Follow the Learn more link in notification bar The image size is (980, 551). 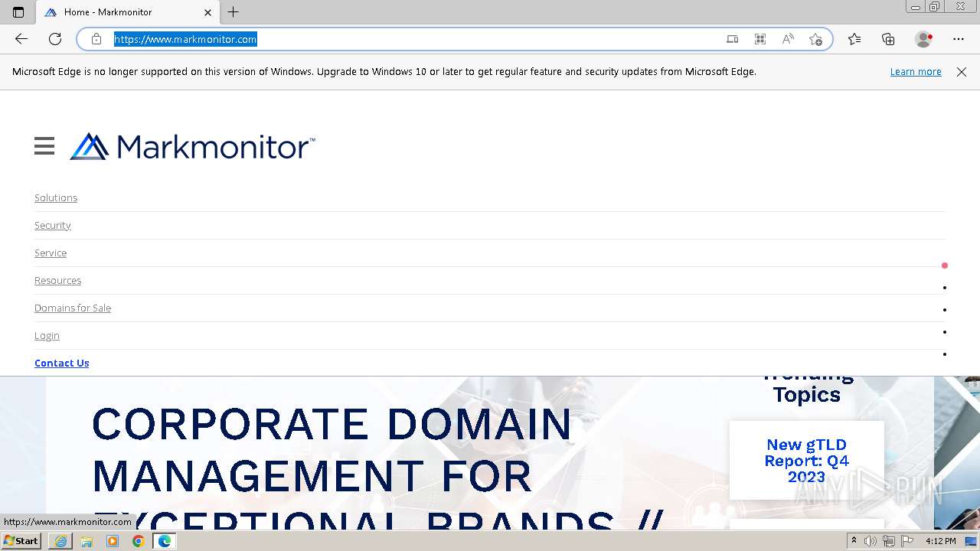pyautogui.click(x=916, y=72)
